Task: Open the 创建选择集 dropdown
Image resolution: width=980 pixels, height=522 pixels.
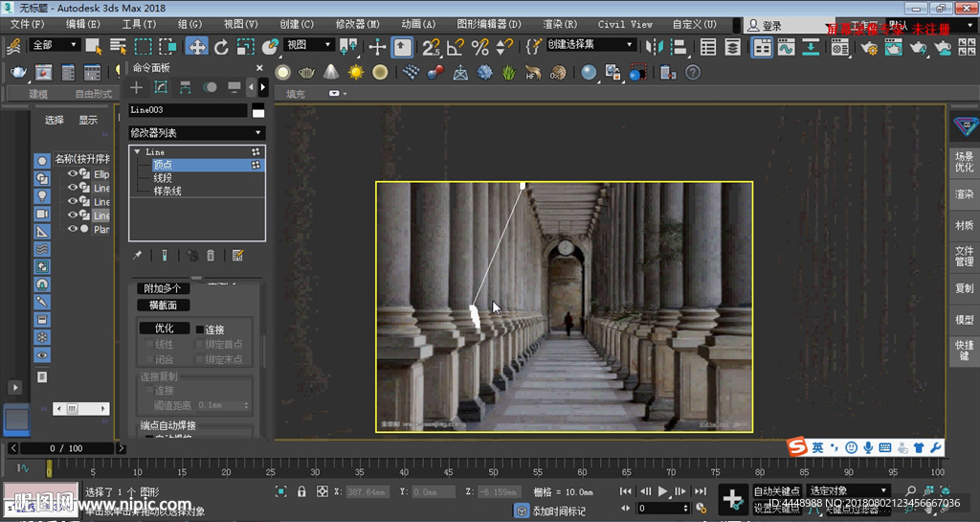Action: (x=590, y=44)
